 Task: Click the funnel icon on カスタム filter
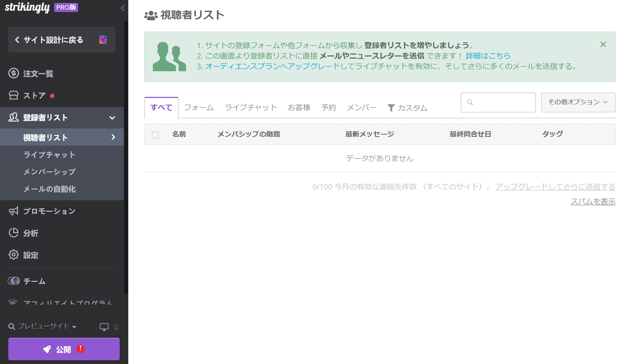[x=391, y=108]
